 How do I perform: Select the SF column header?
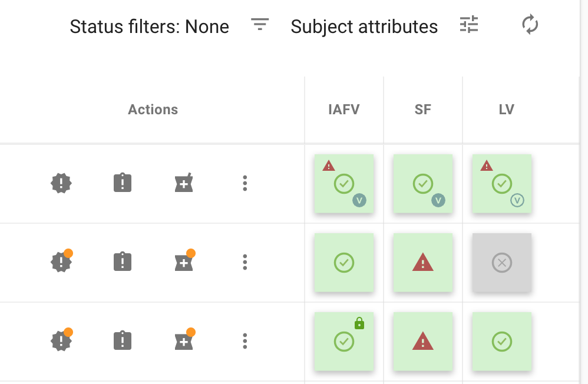(423, 110)
